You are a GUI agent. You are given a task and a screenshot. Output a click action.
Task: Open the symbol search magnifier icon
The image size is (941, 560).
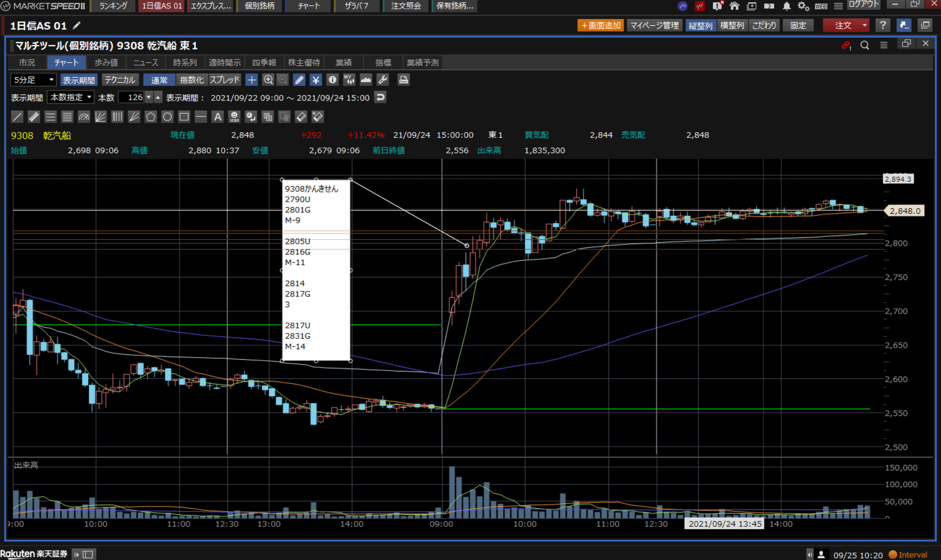(864, 45)
